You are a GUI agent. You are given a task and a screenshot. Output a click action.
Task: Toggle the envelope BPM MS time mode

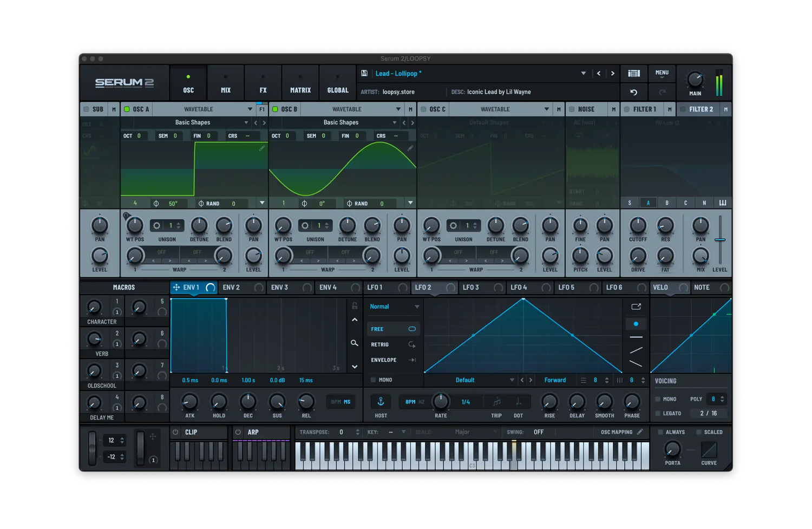341,402
